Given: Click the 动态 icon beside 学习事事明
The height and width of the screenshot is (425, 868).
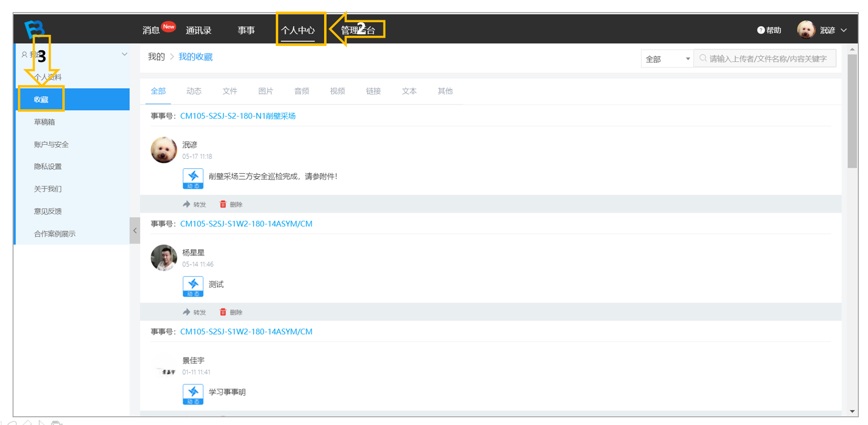Looking at the screenshot, I should coord(193,394).
